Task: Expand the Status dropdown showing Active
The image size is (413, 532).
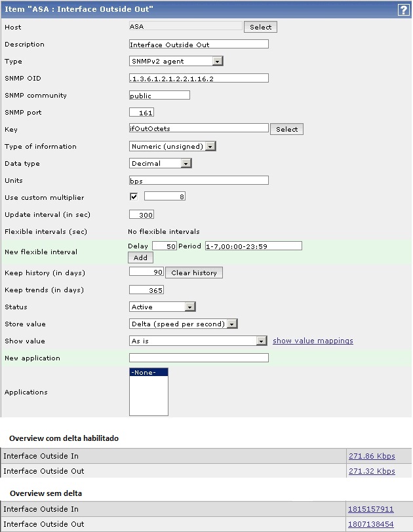Action: click(x=162, y=307)
